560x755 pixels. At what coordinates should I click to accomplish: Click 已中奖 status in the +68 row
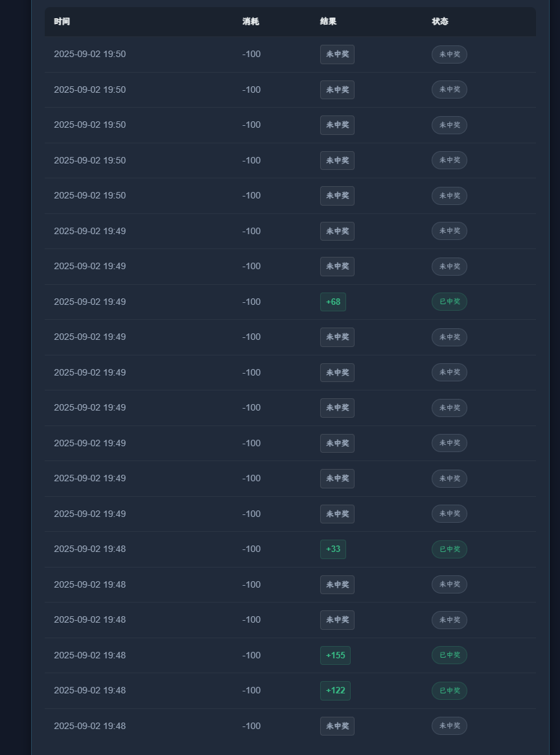coord(449,302)
